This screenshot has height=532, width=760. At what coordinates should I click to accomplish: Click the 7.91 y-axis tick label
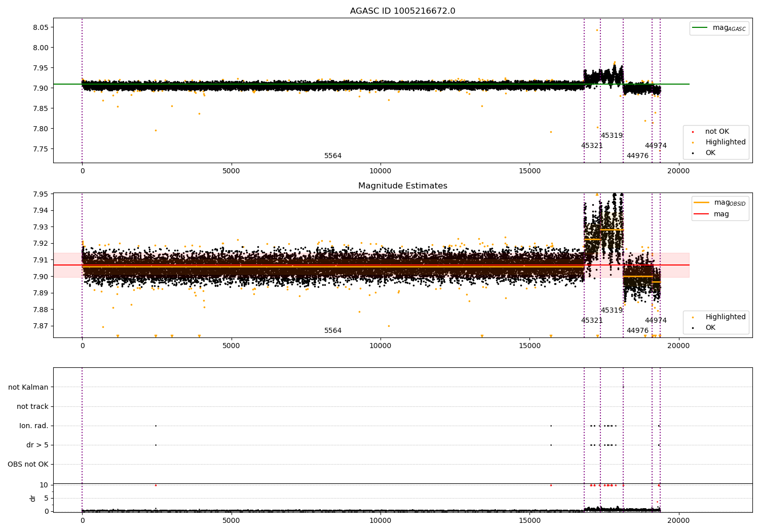click(x=41, y=260)
